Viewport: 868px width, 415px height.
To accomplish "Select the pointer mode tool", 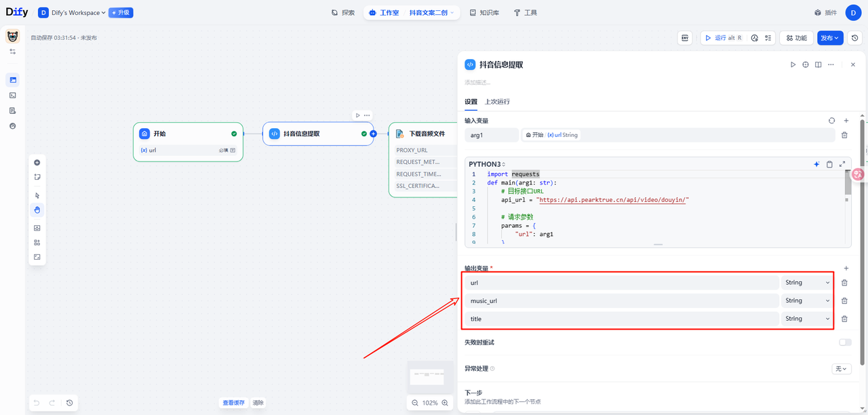I will tap(37, 195).
